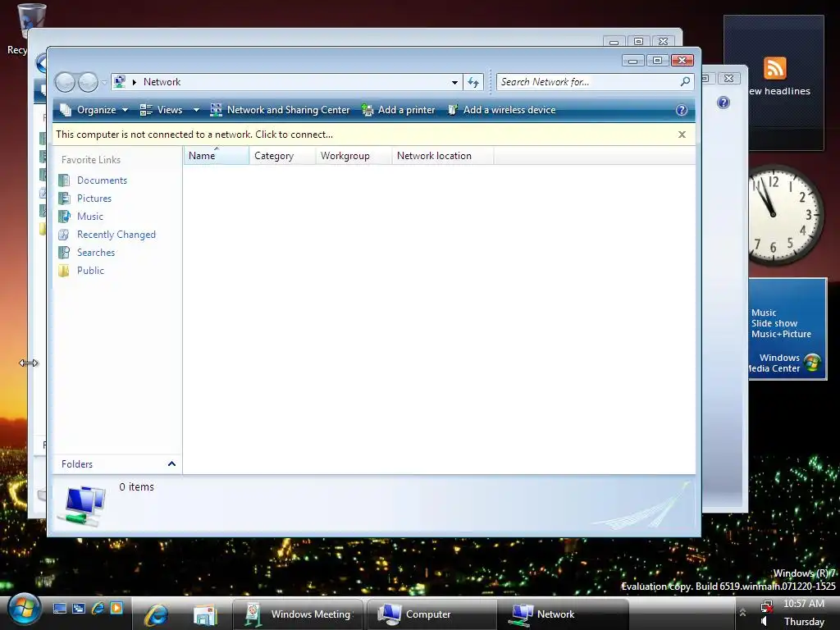Open Documents in Favorite Links

pyautogui.click(x=102, y=180)
